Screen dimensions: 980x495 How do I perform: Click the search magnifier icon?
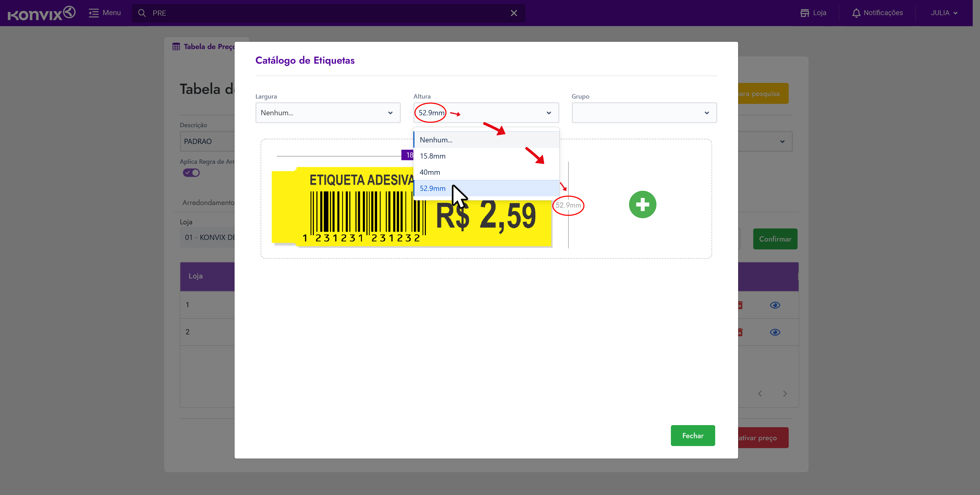[142, 13]
